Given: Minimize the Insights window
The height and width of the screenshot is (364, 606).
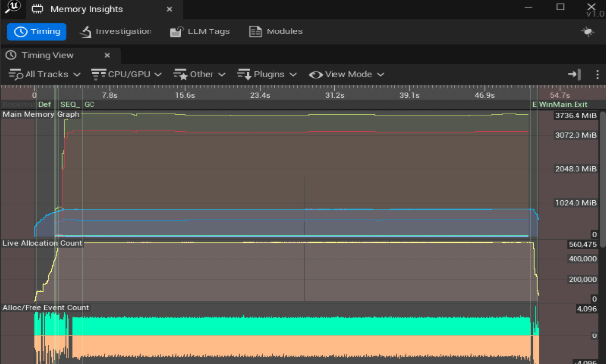Looking at the screenshot, I should (x=528, y=7).
